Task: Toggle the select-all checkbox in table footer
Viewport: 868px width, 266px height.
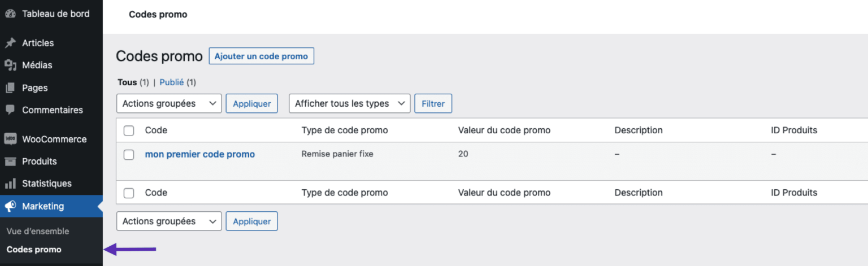Action: [129, 193]
